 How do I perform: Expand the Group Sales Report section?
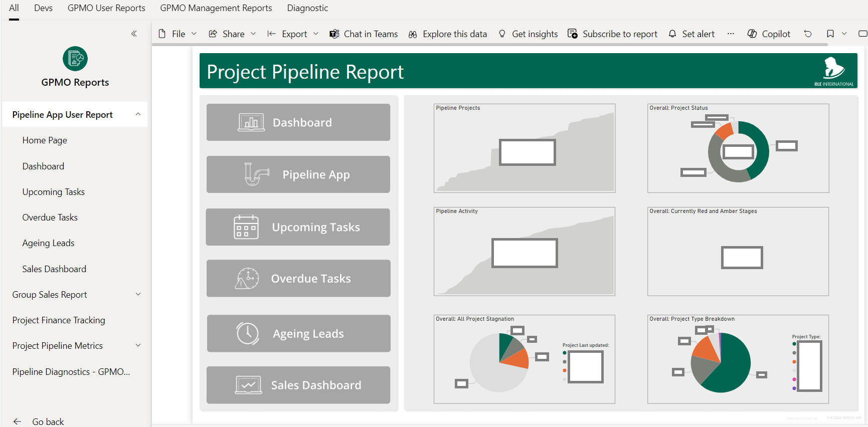(138, 295)
